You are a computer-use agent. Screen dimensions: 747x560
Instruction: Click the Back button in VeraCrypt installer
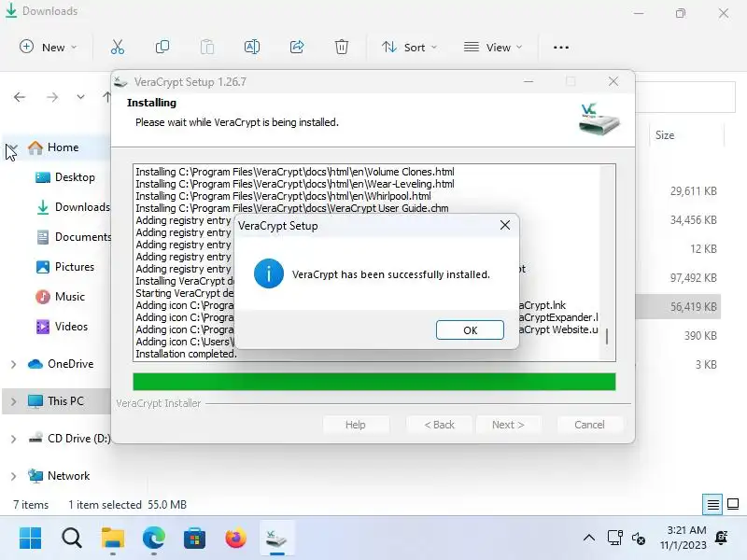point(439,425)
